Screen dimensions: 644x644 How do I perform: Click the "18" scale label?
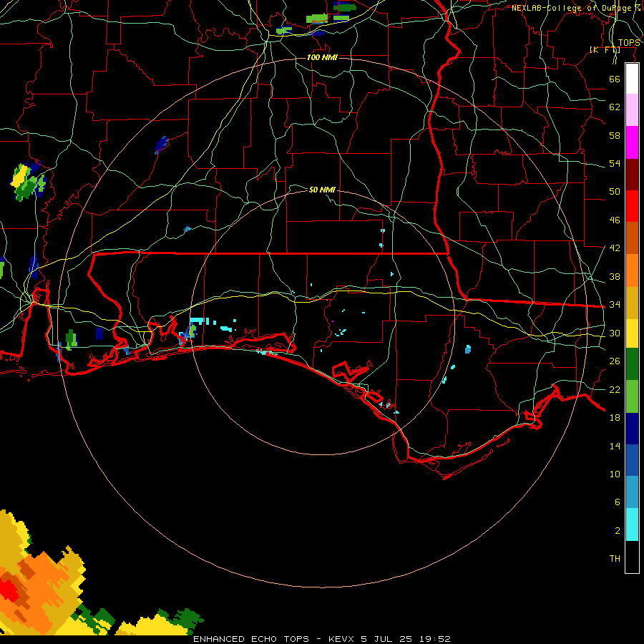point(615,418)
